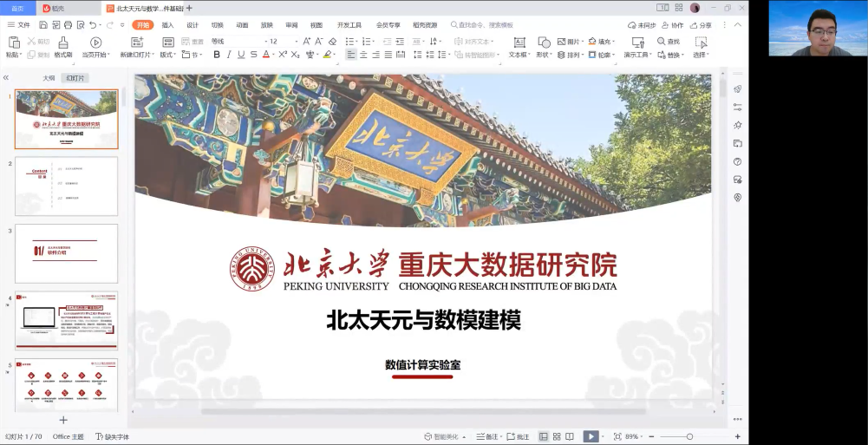Apply superscript formatting
The width and height of the screenshot is (868, 445).
[x=283, y=55]
